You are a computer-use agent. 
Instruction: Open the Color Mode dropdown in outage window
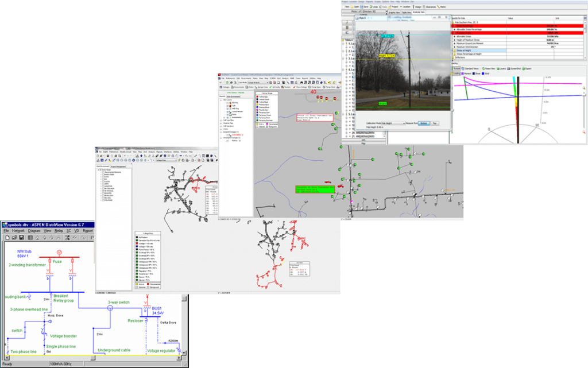coord(258,83)
